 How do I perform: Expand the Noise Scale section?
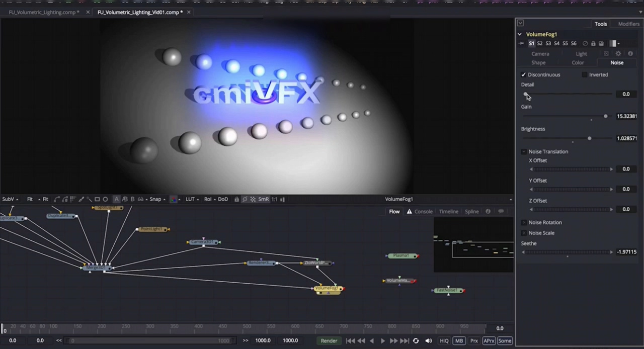pyautogui.click(x=524, y=233)
